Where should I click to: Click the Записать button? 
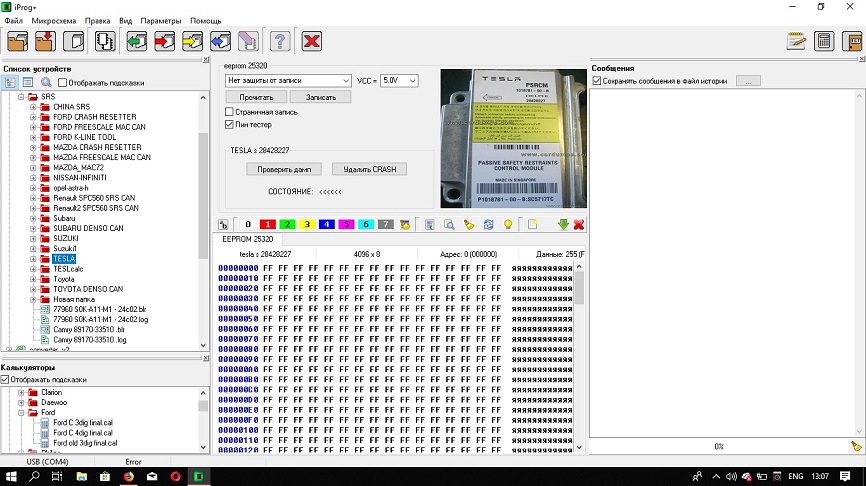[321, 97]
